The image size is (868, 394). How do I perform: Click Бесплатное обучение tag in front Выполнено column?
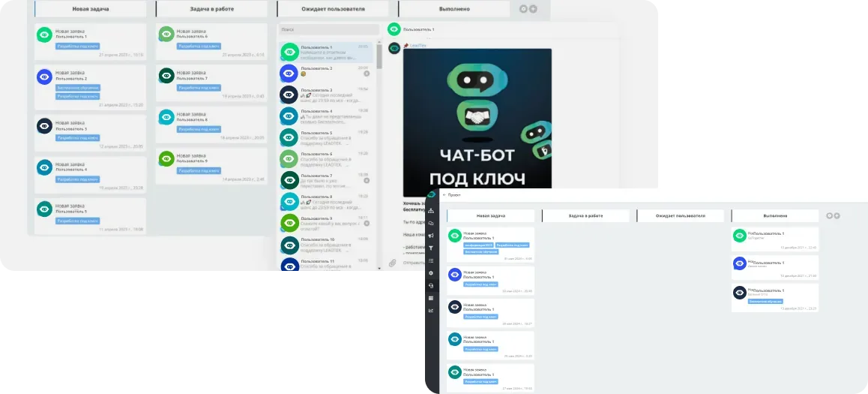point(765,302)
